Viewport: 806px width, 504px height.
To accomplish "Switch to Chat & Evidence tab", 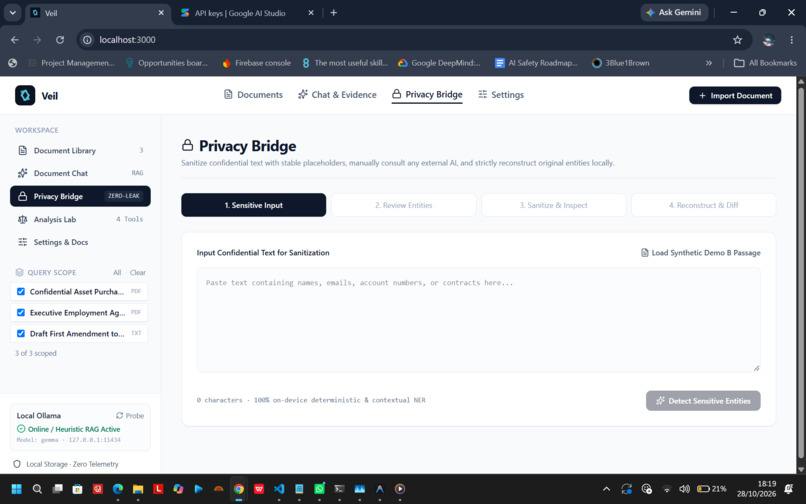I will pyautogui.click(x=337, y=95).
